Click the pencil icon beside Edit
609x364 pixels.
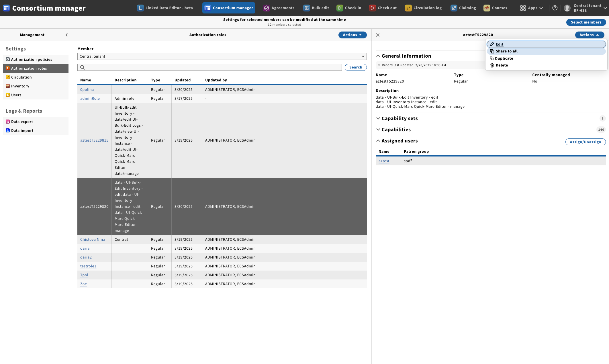pos(492,44)
